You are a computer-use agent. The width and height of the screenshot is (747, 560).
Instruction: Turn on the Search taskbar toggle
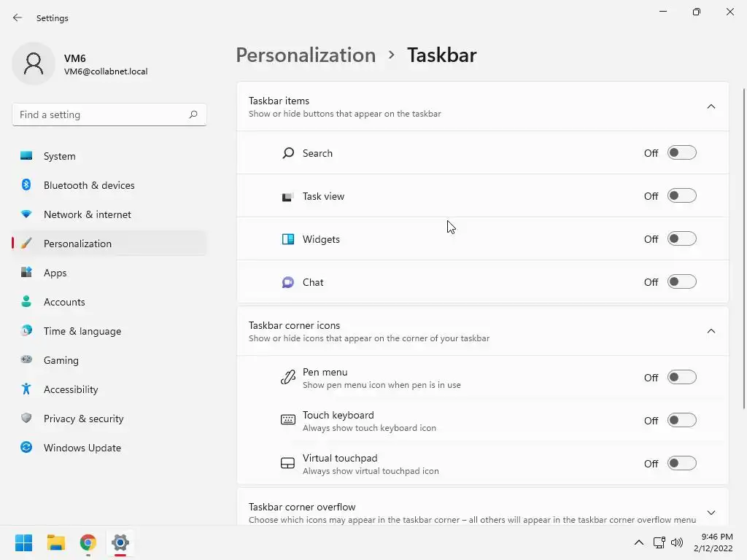[682, 153]
